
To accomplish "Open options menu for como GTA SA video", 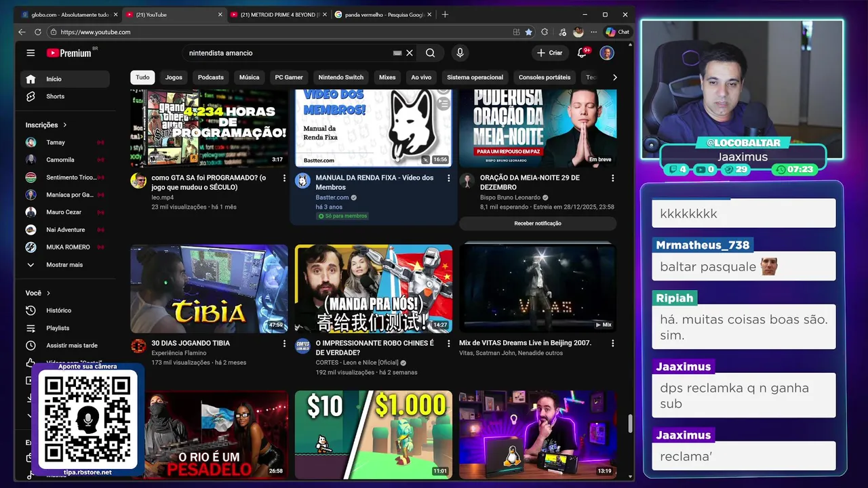I will tap(284, 178).
